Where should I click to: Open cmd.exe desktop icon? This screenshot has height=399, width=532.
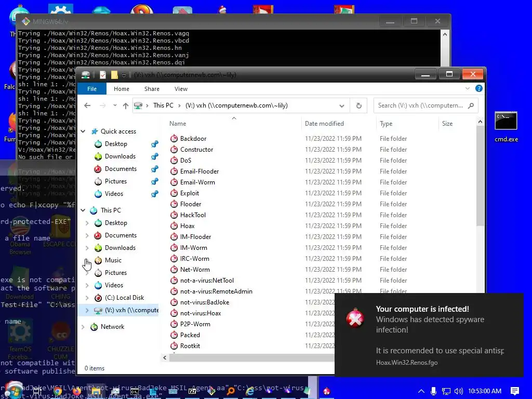coord(506,127)
